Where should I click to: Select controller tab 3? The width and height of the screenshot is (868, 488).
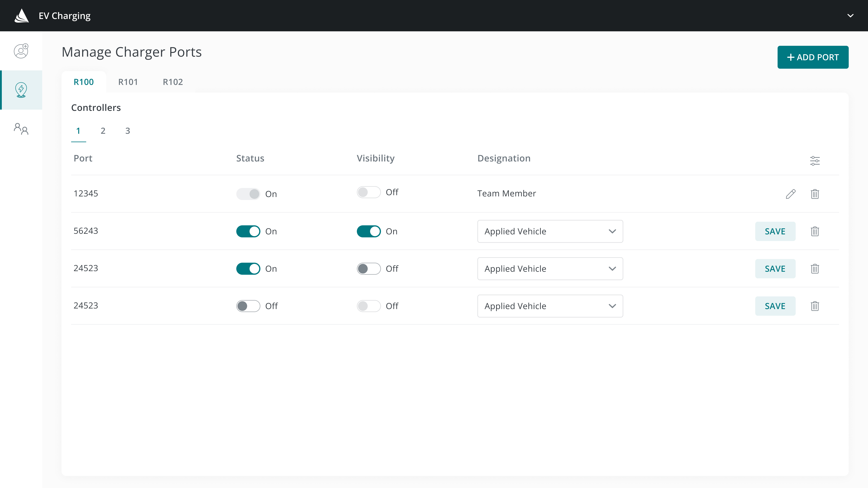(127, 131)
